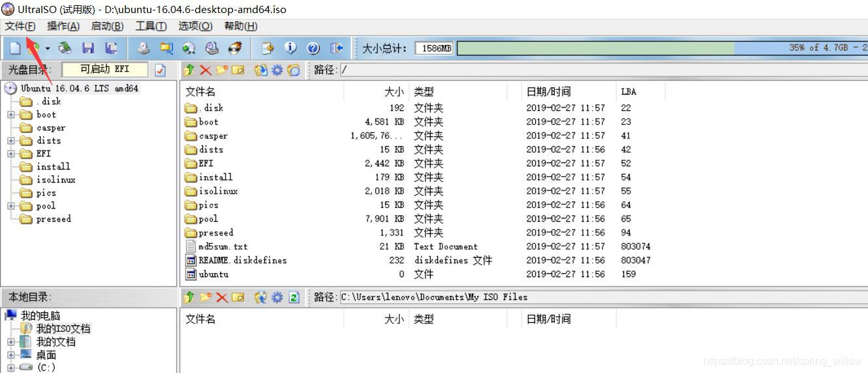
Task: Click the Mount to virtual drive icon
Action: pos(212,48)
